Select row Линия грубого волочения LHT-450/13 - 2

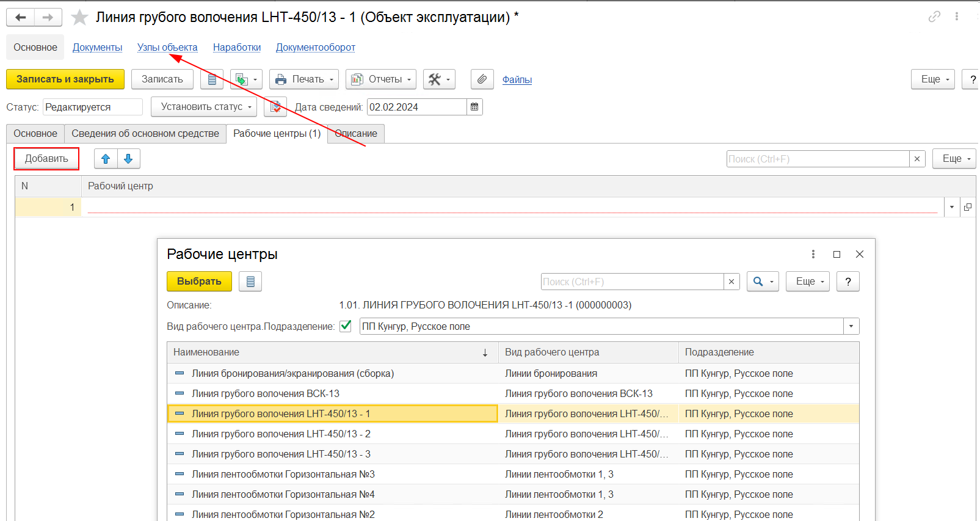coord(513,434)
